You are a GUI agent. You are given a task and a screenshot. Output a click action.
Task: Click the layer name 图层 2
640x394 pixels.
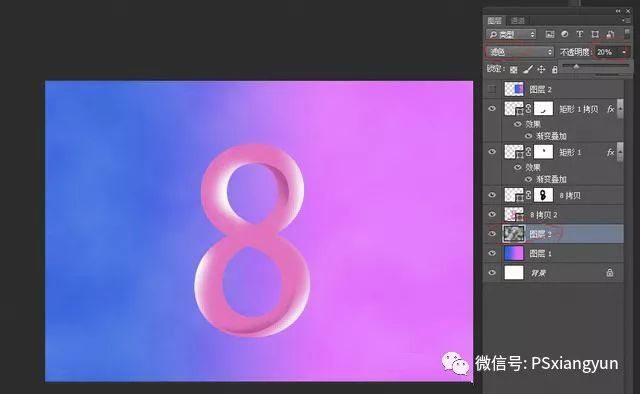tap(540, 89)
